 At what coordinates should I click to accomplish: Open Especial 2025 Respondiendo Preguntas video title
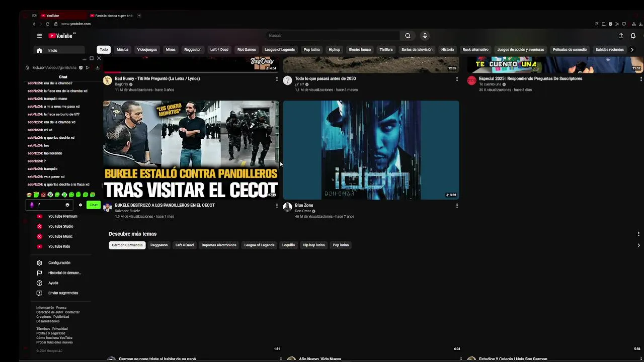tap(530, 79)
